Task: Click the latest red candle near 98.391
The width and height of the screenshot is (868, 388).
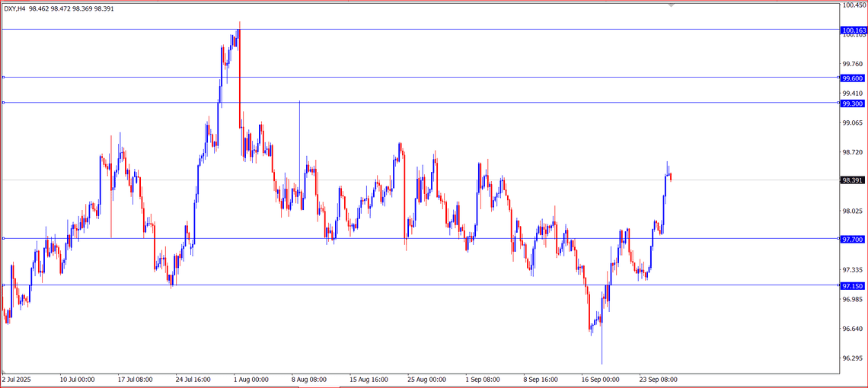Action: (671, 177)
